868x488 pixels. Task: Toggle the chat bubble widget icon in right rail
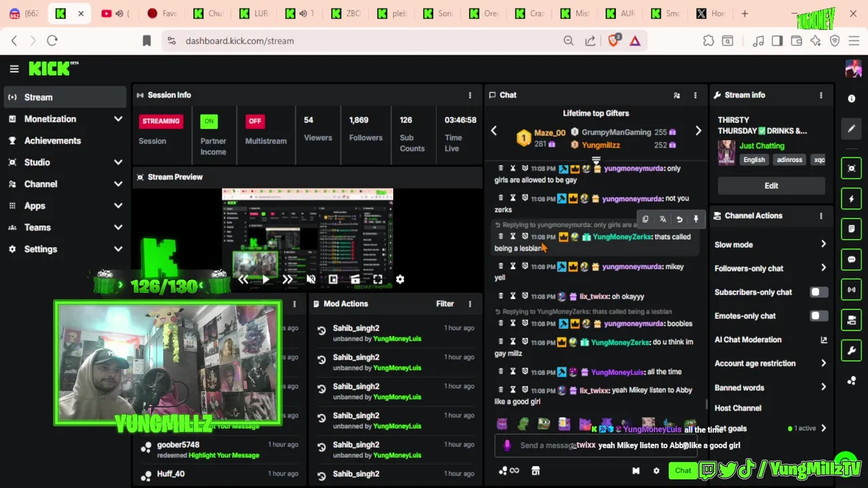(852, 260)
